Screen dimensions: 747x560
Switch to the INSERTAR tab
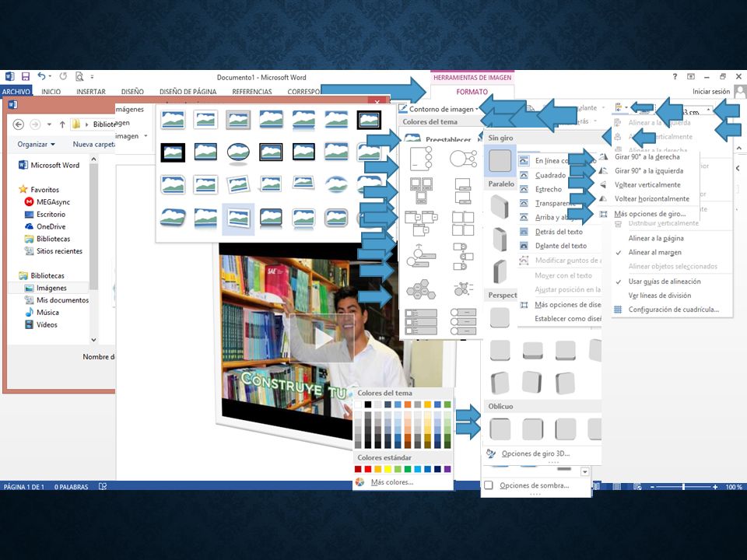[91, 92]
